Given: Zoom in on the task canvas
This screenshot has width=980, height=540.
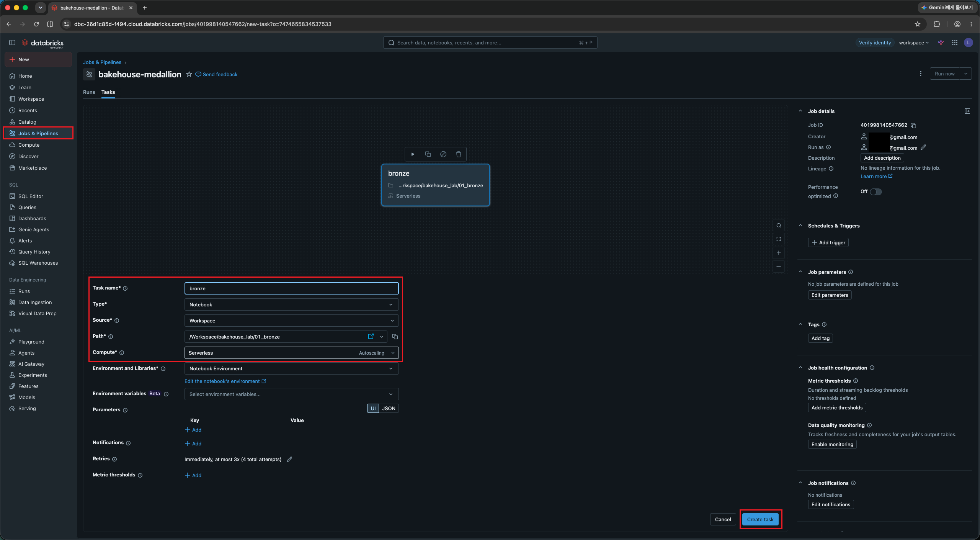Looking at the screenshot, I should [779, 253].
